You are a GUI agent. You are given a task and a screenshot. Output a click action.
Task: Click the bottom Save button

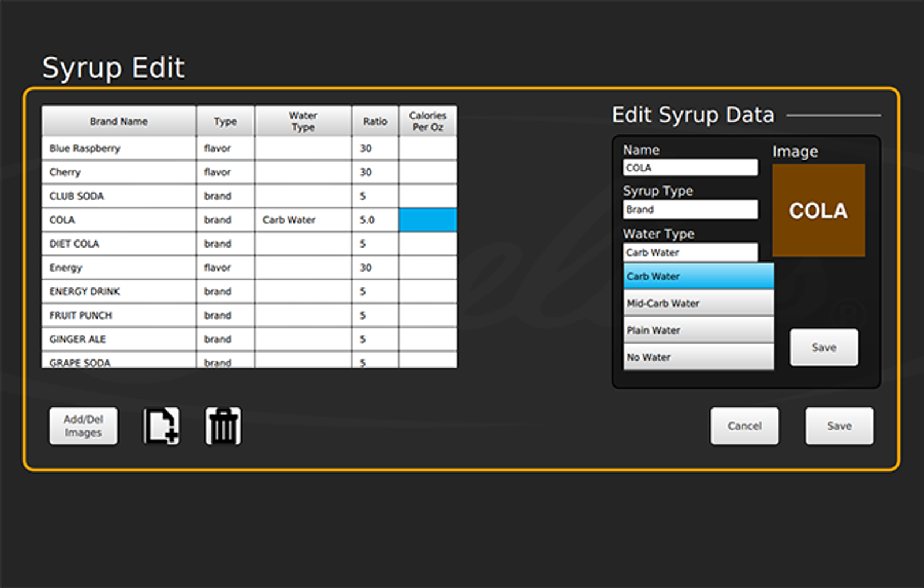coord(839,426)
